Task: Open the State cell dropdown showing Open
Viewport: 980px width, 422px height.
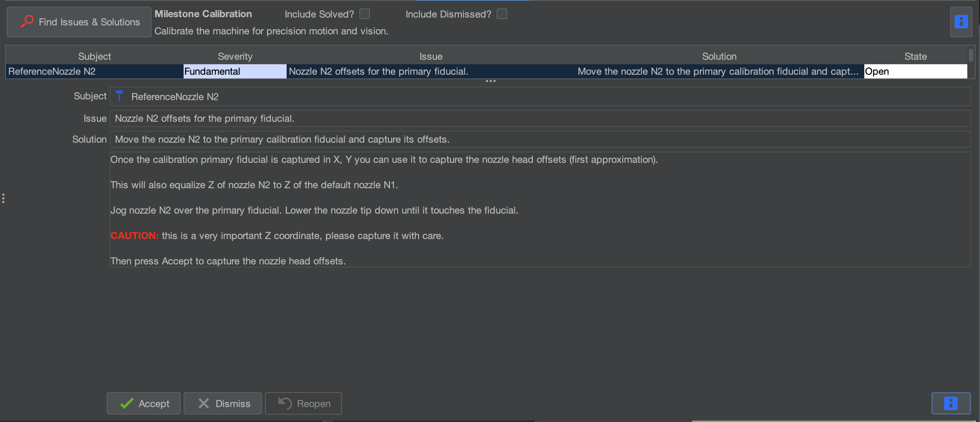Action: [915, 71]
